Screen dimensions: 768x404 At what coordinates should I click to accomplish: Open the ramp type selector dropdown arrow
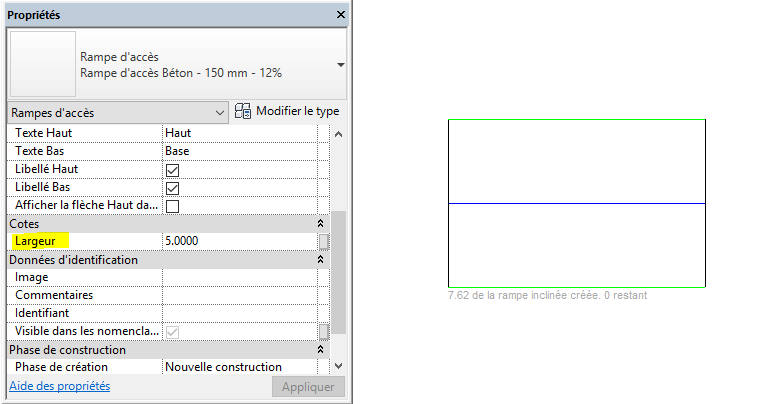point(341,65)
